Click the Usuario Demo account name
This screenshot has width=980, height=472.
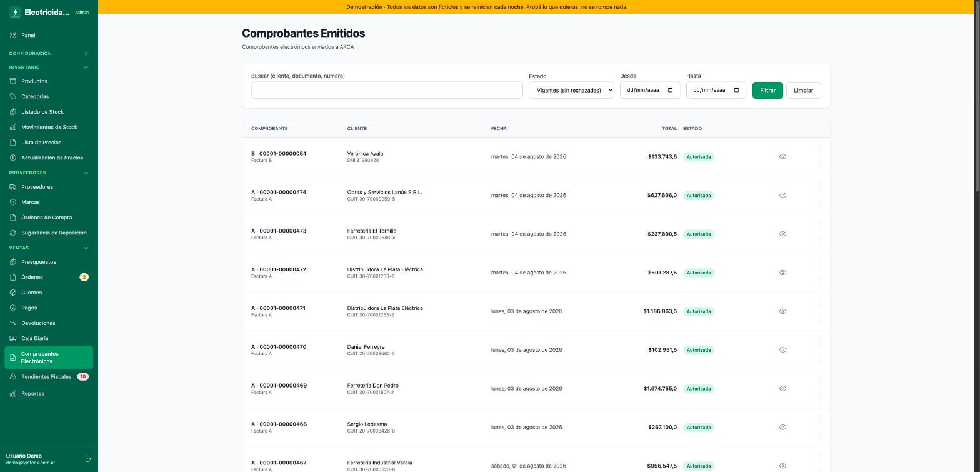(x=24, y=456)
